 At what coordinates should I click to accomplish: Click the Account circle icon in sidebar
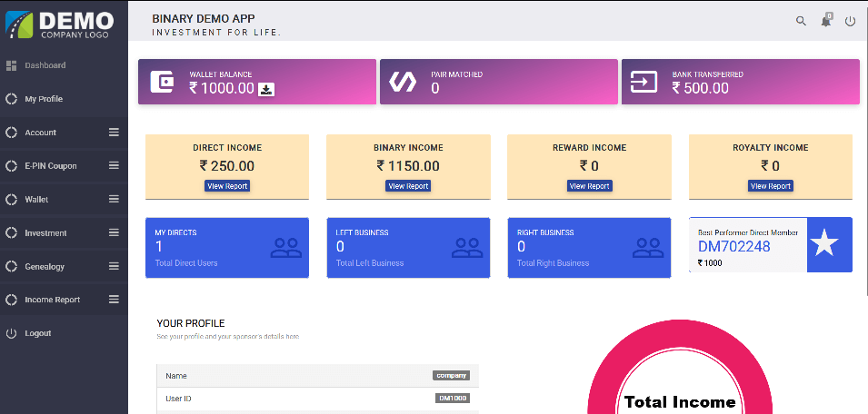11,133
